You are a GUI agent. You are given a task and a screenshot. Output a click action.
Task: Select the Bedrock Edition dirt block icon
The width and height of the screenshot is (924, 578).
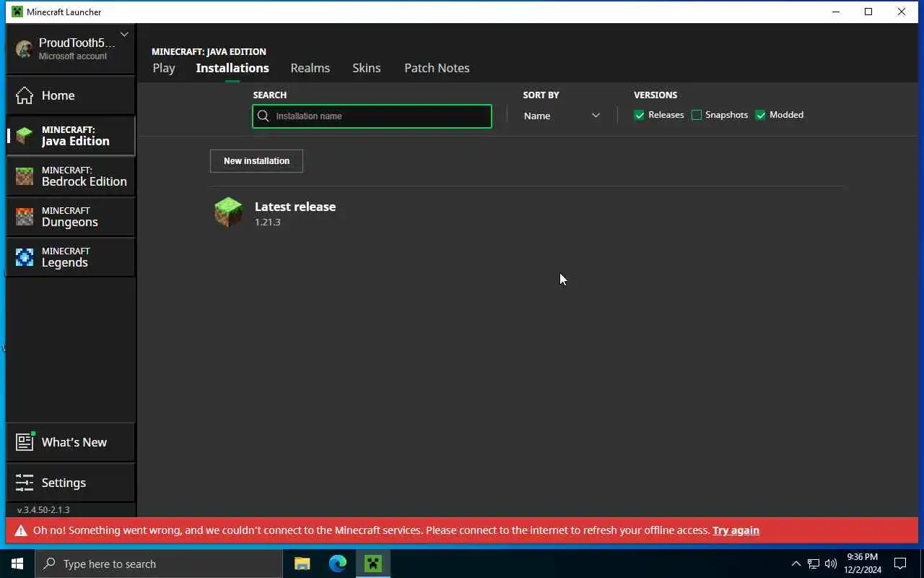tap(25, 176)
